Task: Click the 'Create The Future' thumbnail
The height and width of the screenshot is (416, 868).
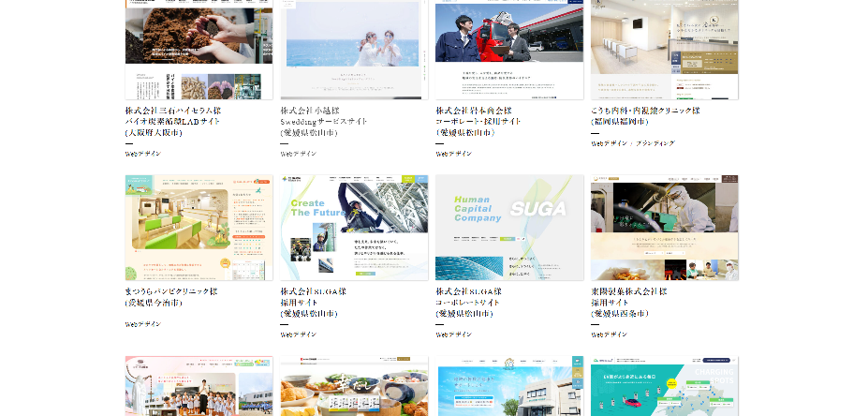Action: 354,228
